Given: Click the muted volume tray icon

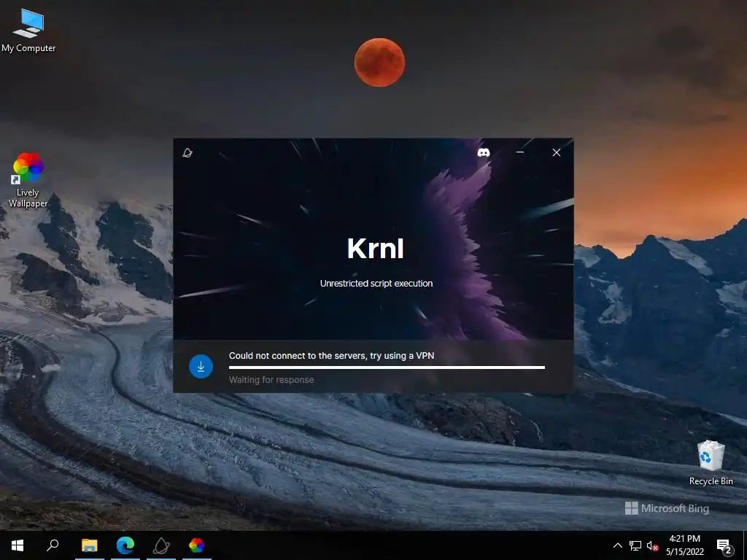Looking at the screenshot, I should click(x=652, y=545).
